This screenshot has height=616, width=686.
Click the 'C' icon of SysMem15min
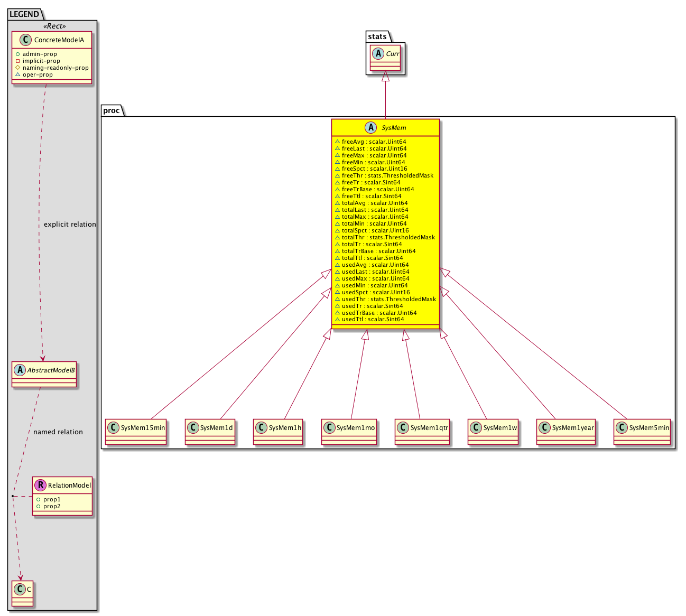(x=113, y=427)
